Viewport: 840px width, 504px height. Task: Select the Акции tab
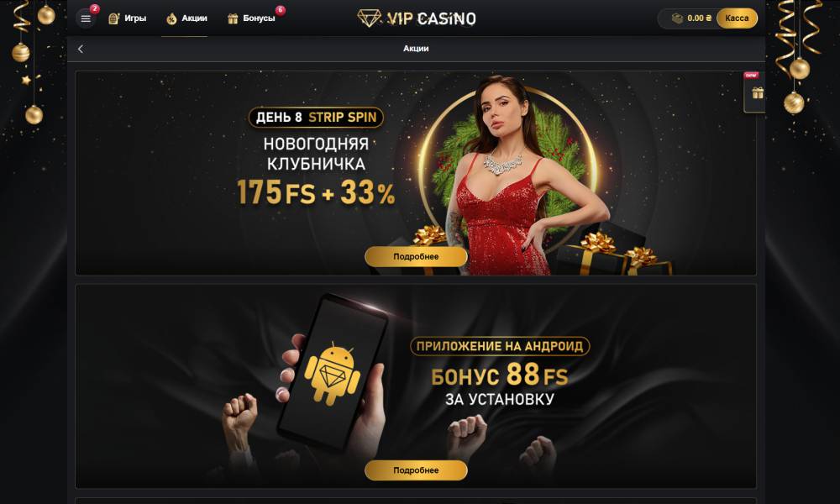tap(186, 18)
